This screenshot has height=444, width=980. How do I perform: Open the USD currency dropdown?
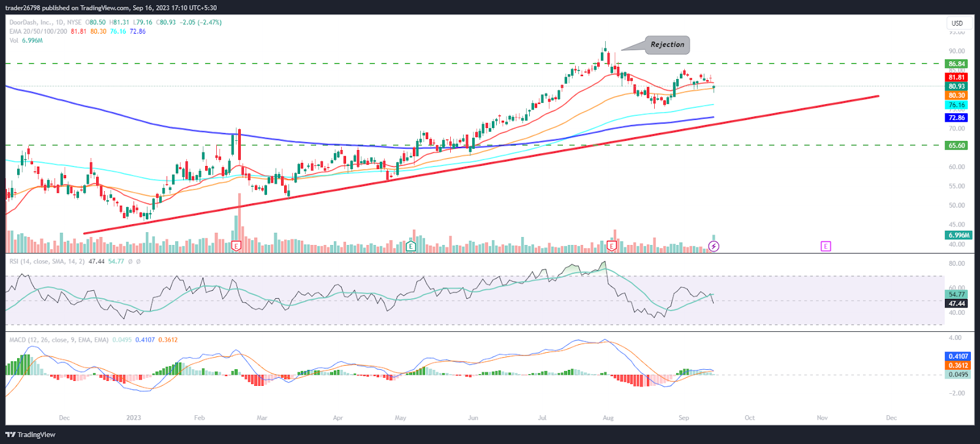point(957,23)
